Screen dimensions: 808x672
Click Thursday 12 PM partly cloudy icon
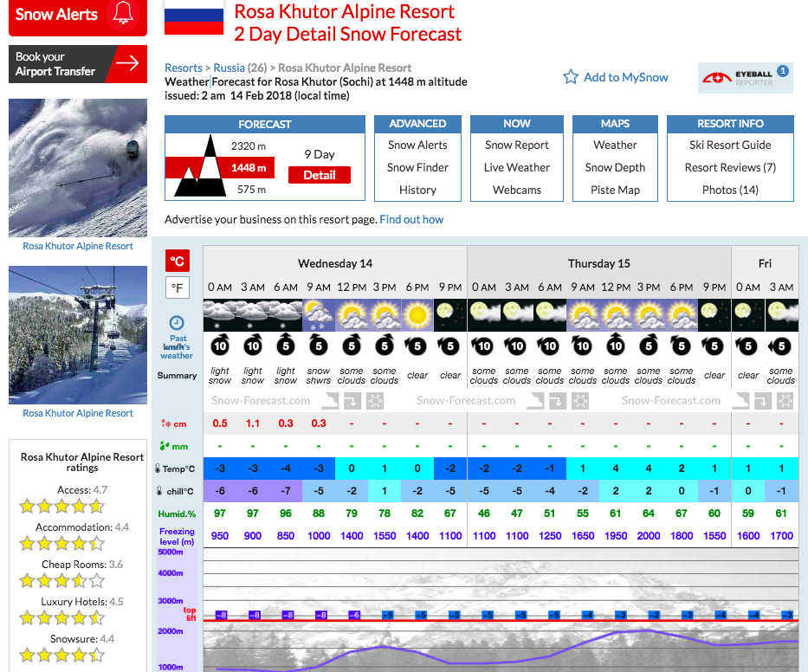coord(616,315)
